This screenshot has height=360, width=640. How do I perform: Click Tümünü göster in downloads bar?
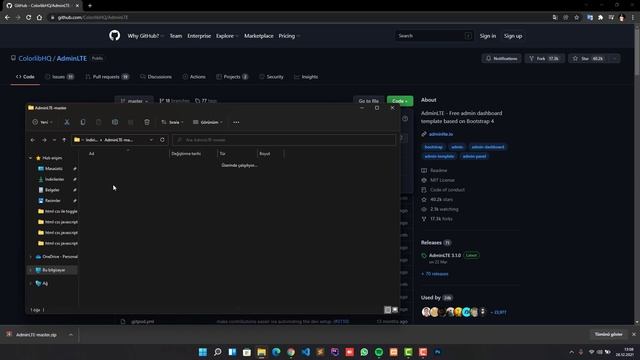point(608,334)
